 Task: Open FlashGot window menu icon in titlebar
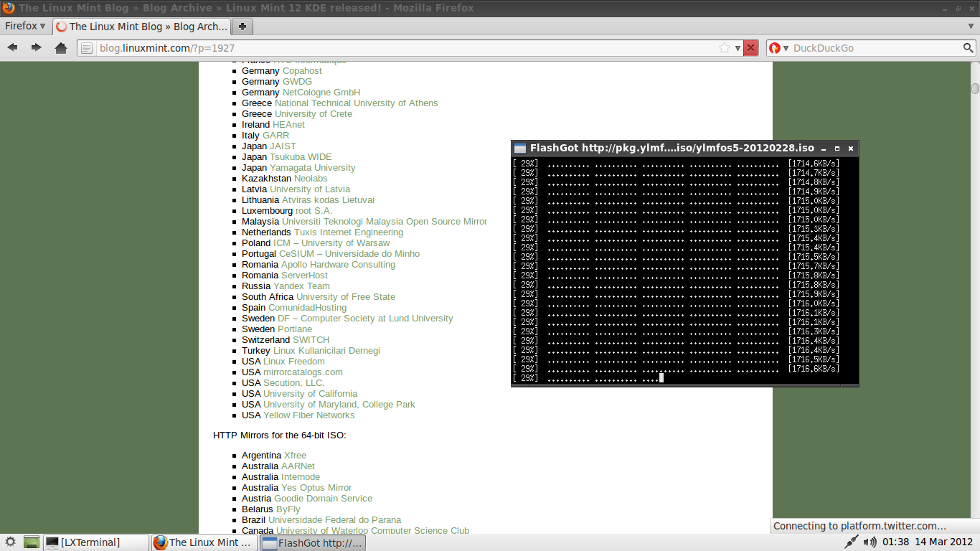pyautogui.click(x=520, y=149)
